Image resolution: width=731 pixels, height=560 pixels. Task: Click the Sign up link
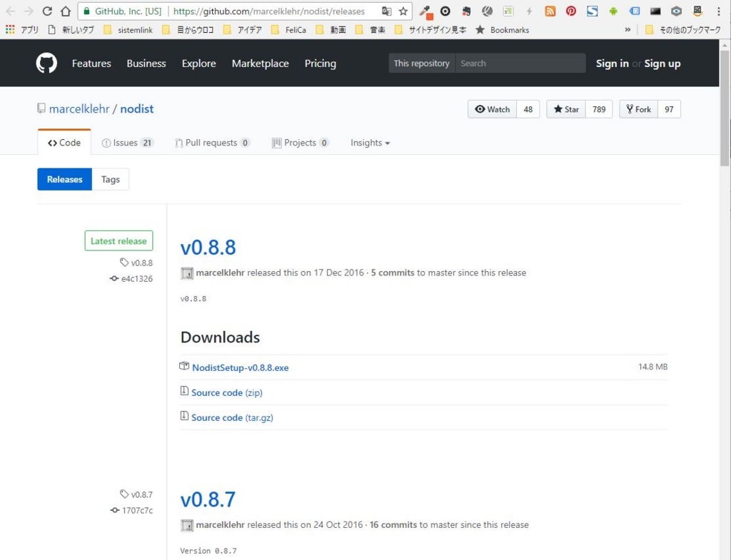662,63
